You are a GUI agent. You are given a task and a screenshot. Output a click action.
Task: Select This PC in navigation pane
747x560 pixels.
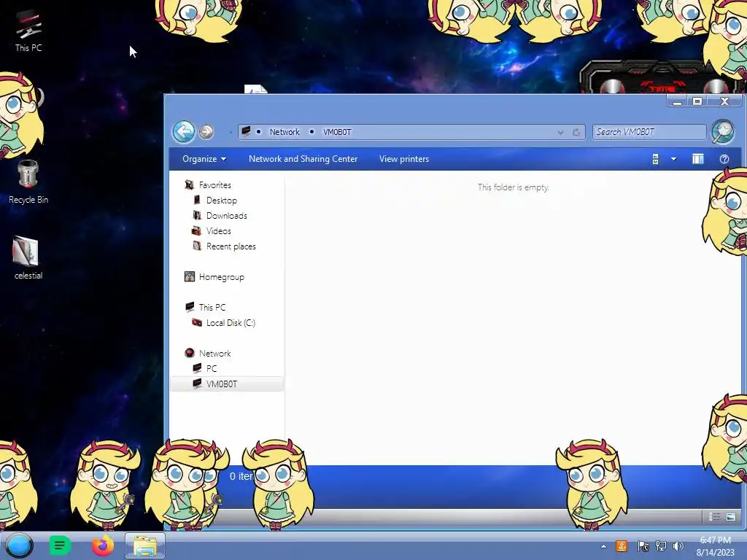pyautogui.click(x=212, y=307)
